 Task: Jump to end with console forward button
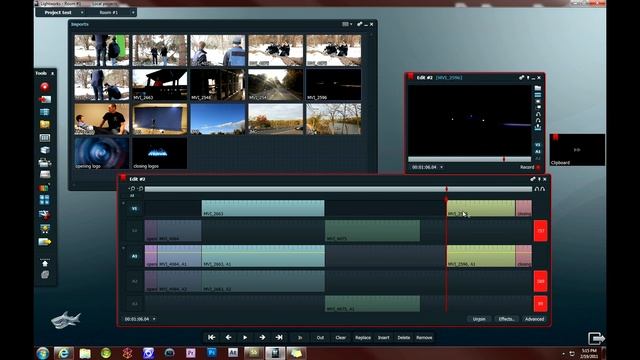point(279,338)
